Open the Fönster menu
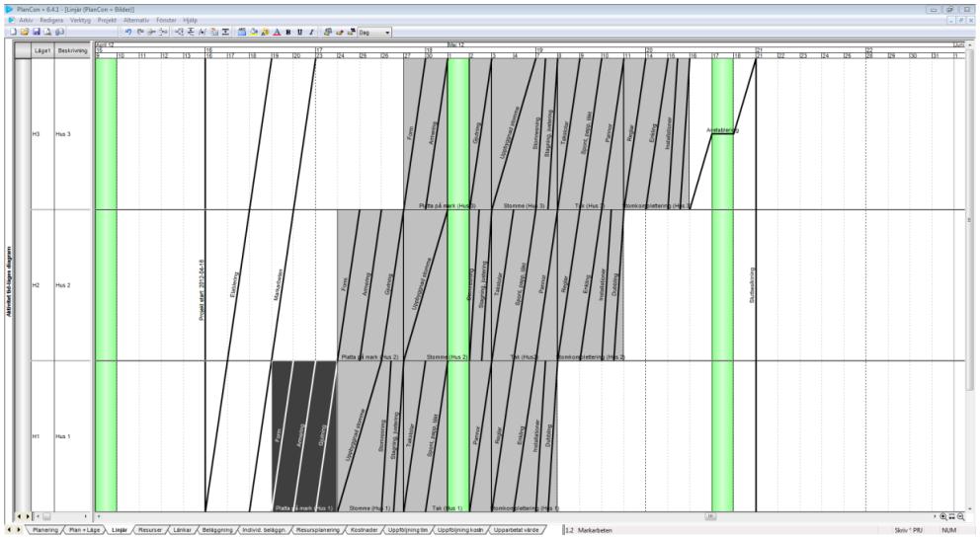980x539 pixels. [x=166, y=20]
